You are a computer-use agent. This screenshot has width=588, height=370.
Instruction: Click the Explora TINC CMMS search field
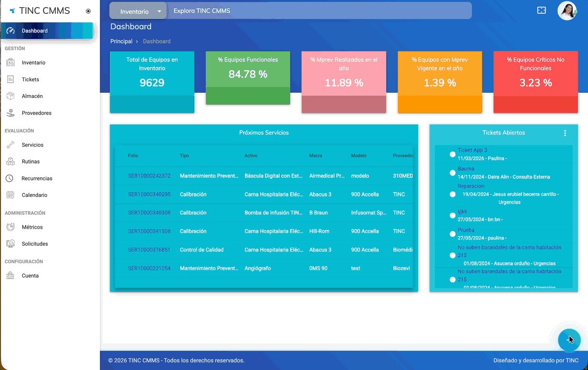319,11
